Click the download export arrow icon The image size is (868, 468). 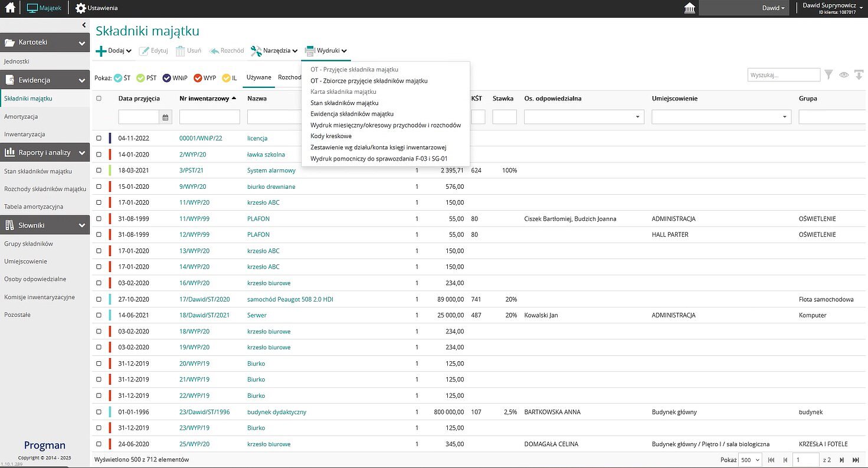859,75
